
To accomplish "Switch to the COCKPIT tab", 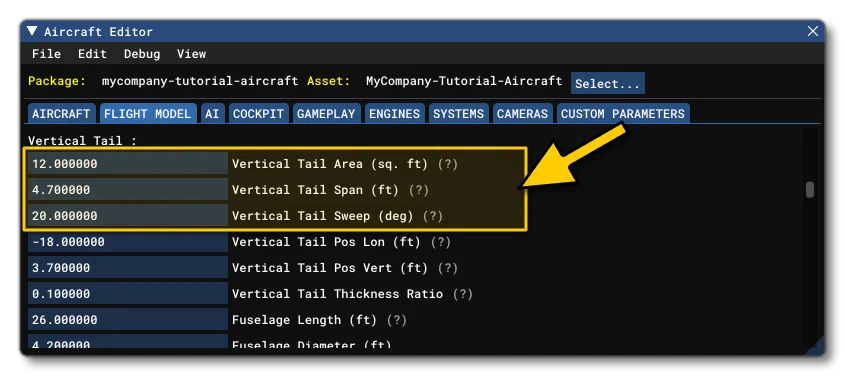I will pyautogui.click(x=258, y=114).
